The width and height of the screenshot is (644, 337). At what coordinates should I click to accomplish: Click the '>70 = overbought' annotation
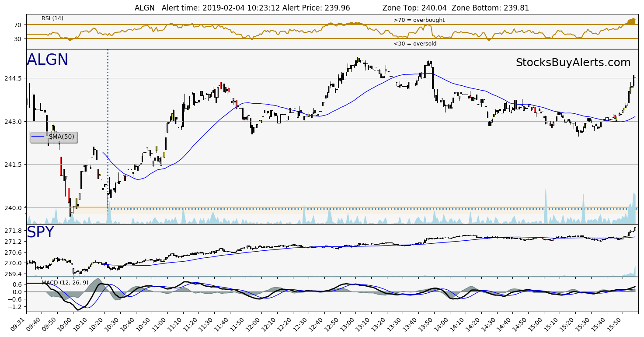click(419, 20)
